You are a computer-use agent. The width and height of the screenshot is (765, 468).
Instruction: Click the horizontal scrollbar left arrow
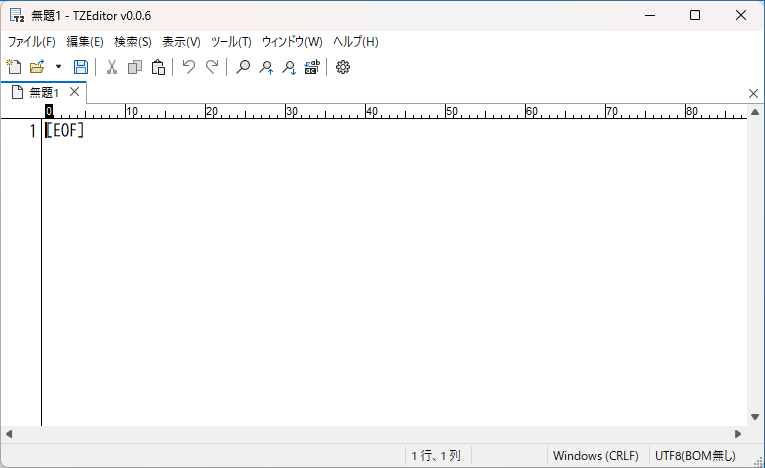[x=9, y=434]
